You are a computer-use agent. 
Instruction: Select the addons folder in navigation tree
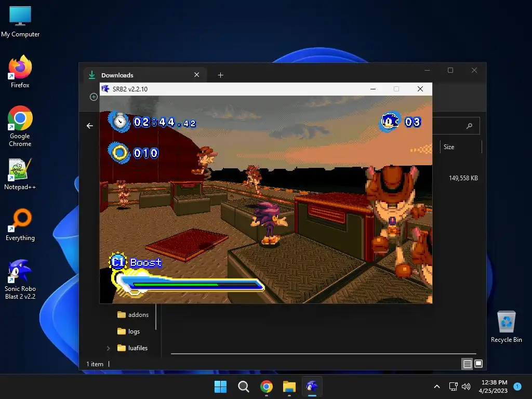click(x=132, y=315)
